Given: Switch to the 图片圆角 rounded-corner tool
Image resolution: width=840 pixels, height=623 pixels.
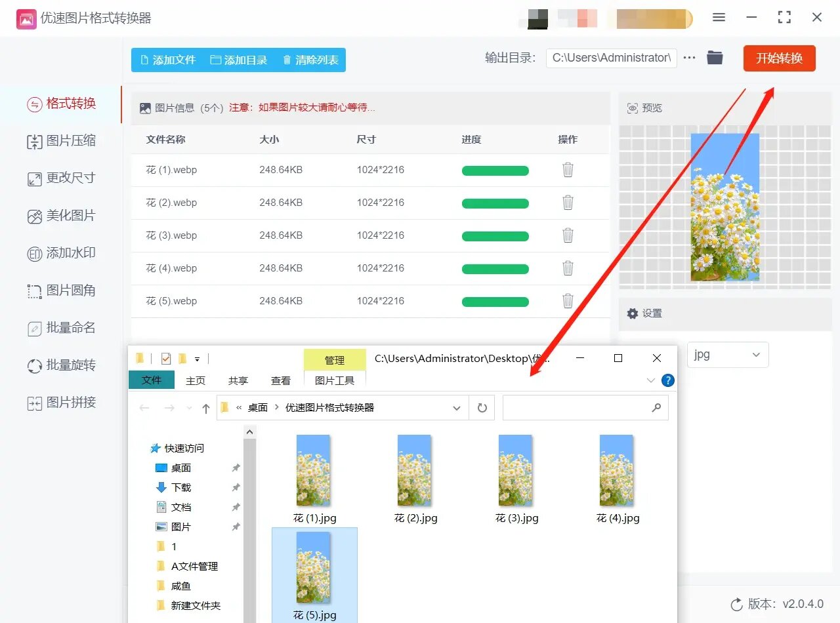Looking at the screenshot, I should tap(62, 291).
